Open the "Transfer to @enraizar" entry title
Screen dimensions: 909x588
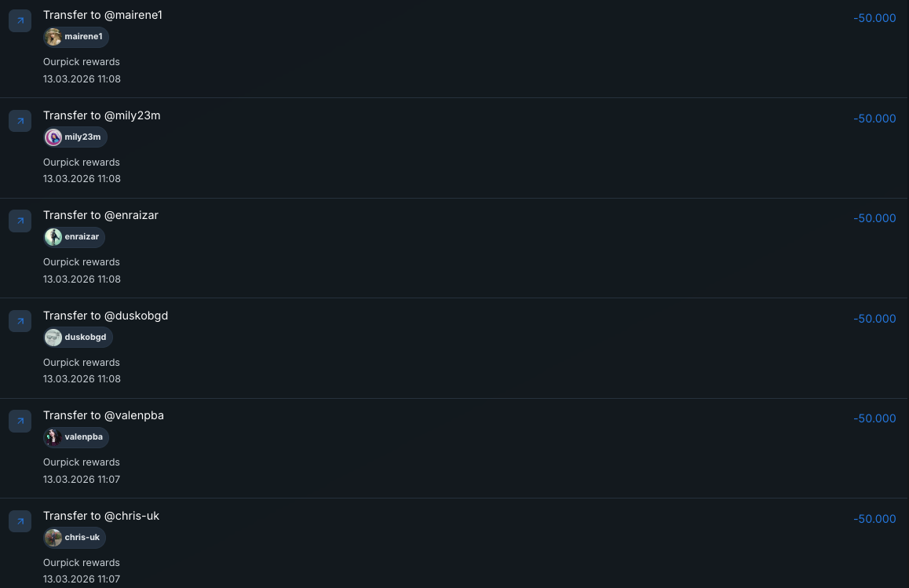pos(100,215)
